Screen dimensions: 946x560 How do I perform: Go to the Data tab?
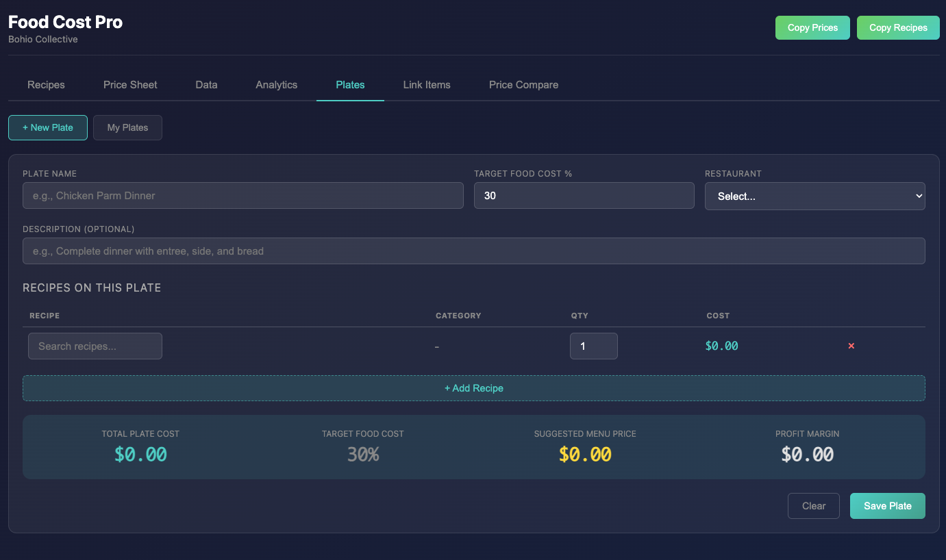(x=206, y=85)
